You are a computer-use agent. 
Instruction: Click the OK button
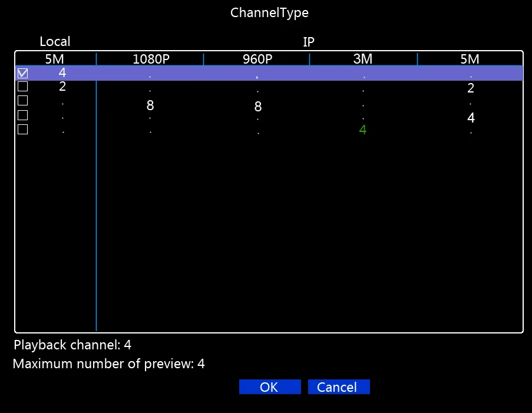click(x=270, y=387)
